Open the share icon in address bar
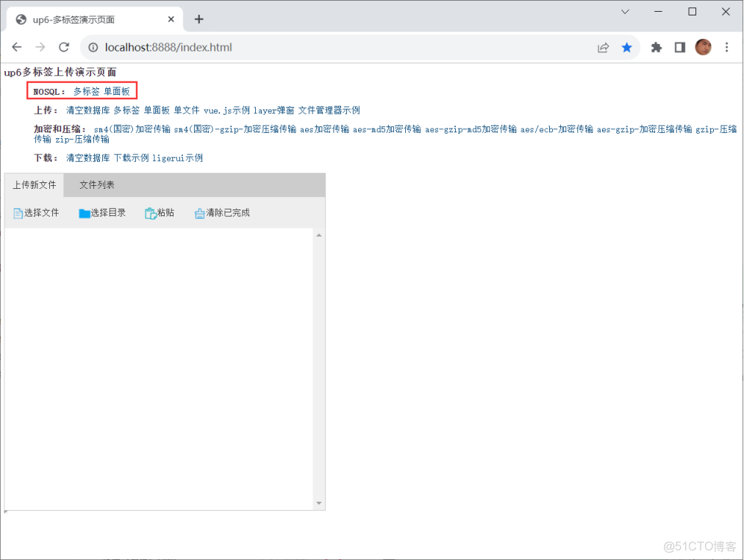The image size is (744, 560). coord(603,47)
